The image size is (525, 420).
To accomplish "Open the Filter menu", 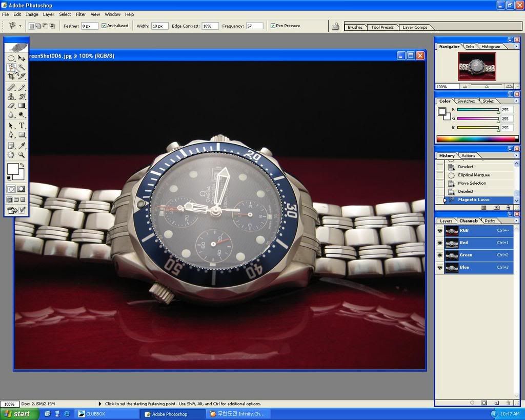I will pos(80,14).
